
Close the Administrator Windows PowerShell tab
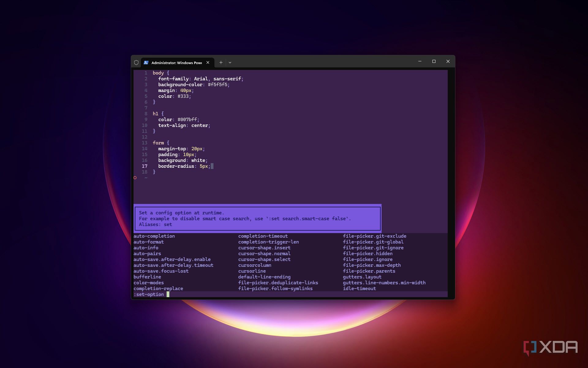208,63
